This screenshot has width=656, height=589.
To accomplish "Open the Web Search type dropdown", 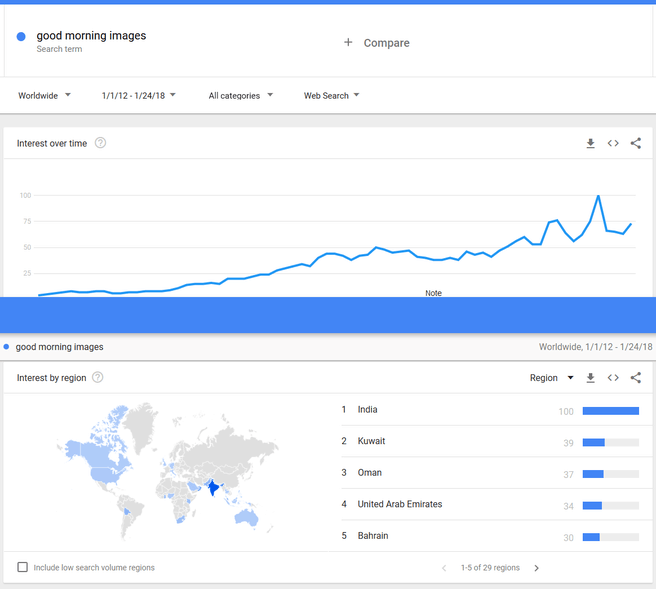I will point(331,96).
